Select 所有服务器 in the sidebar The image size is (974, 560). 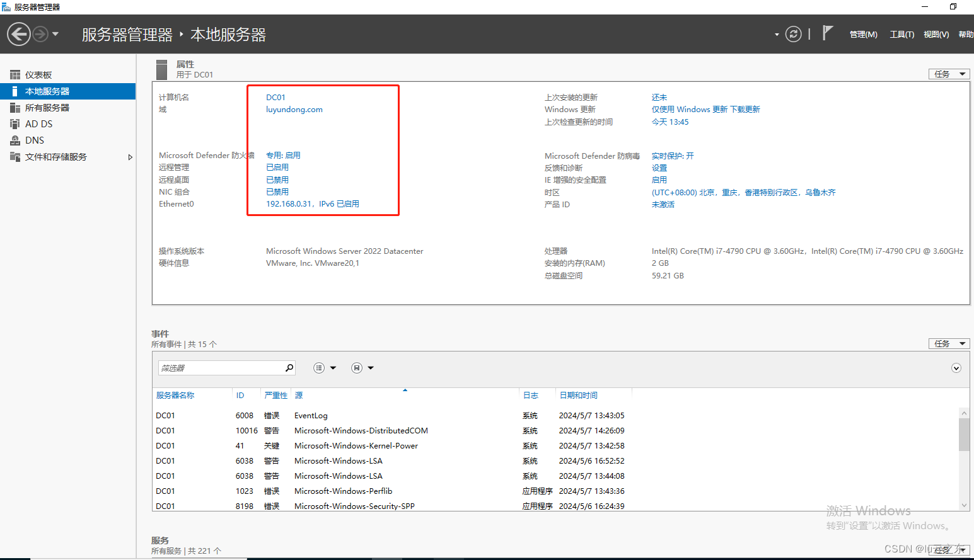click(x=67, y=108)
